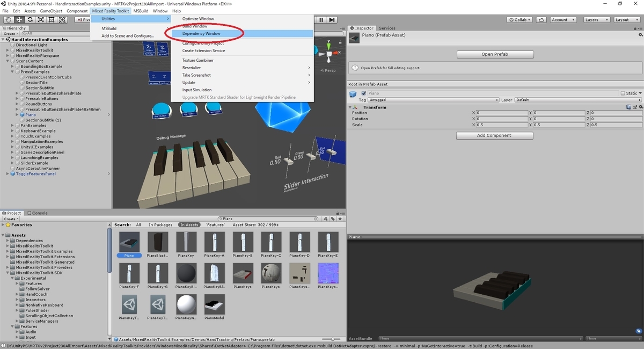Select Piano in Hierarchy
644x349 pixels.
point(30,115)
